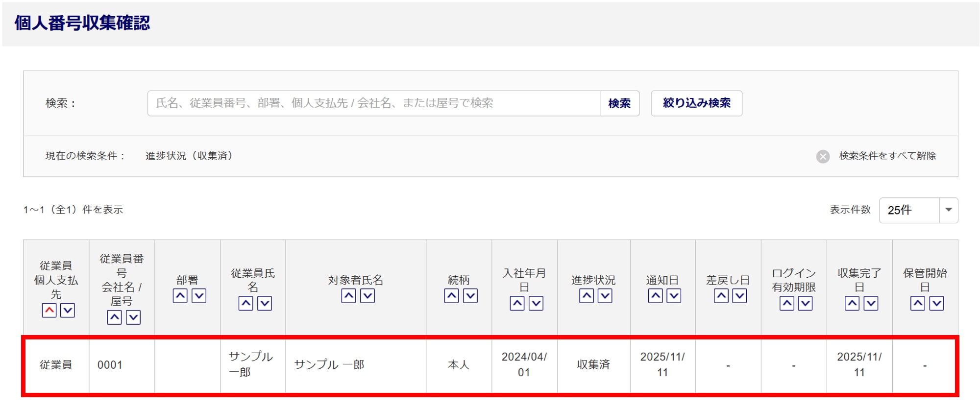Sort 部署 column ascending
Screen dimensions: 980x408
click(x=180, y=296)
